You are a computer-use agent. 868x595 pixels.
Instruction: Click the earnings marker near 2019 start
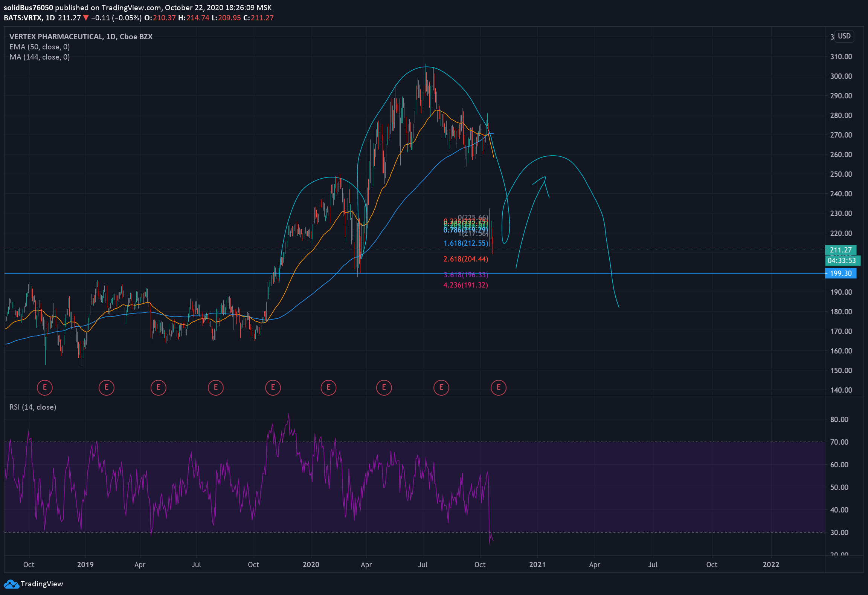coord(107,387)
